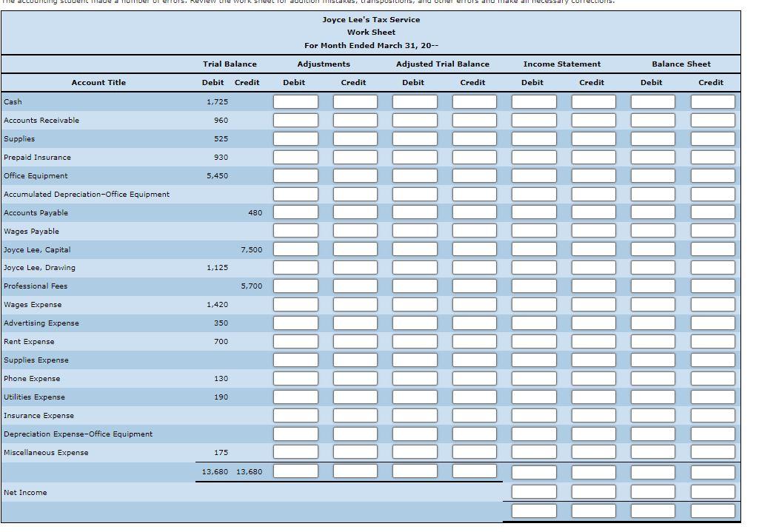Click the Wages Payable Adjustments Credit field

354,231
